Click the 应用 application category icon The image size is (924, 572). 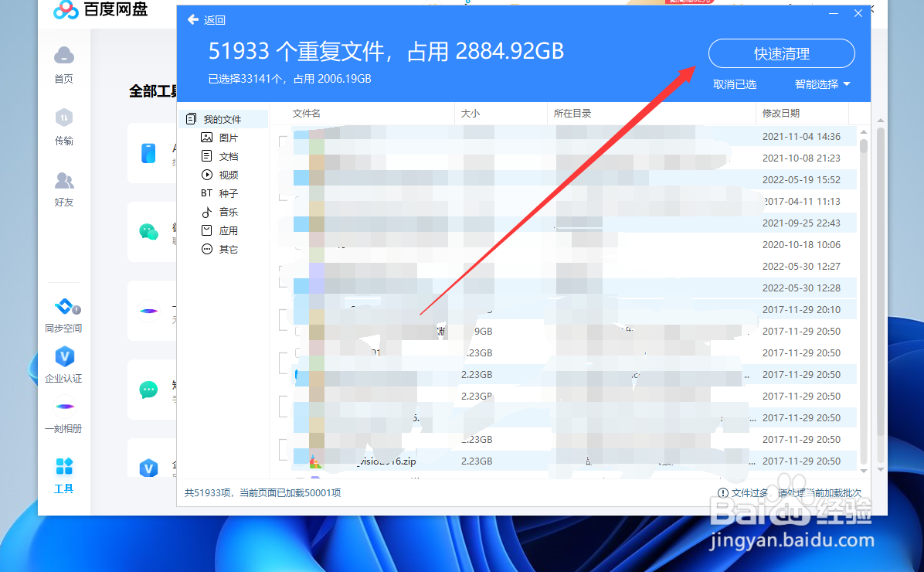point(206,230)
